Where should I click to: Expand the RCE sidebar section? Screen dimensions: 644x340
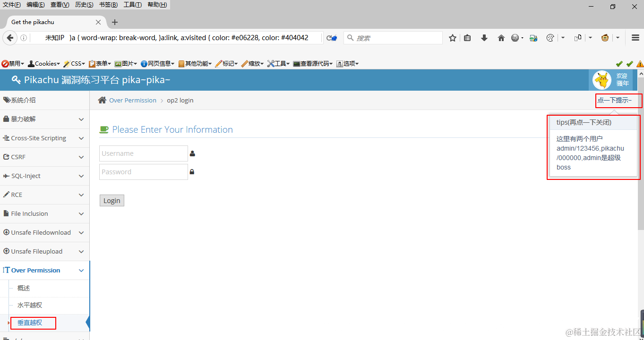tap(44, 195)
